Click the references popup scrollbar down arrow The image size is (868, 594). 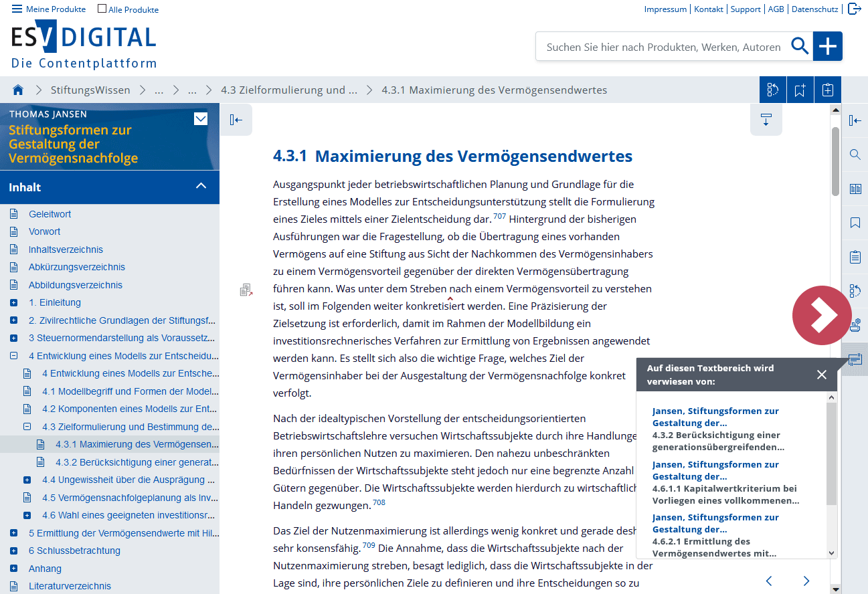tap(832, 553)
